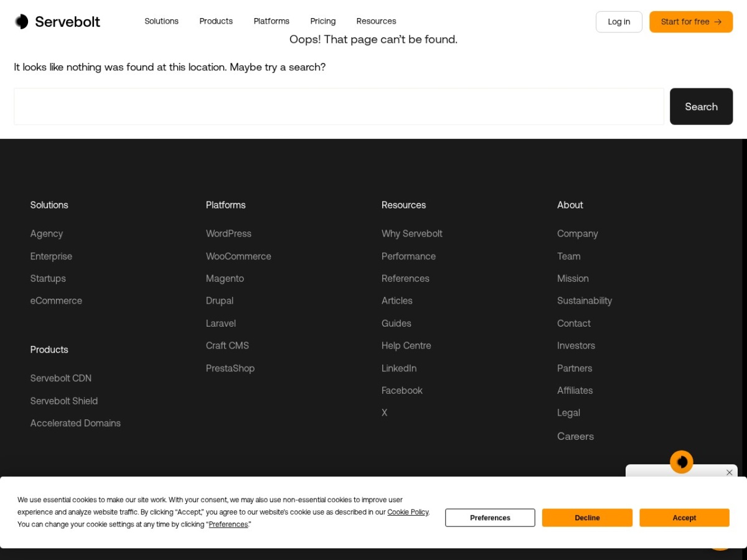Image resolution: width=747 pixels, height=560 pixels.
Task: Open WordPress platform footer link
Action: 228,234
